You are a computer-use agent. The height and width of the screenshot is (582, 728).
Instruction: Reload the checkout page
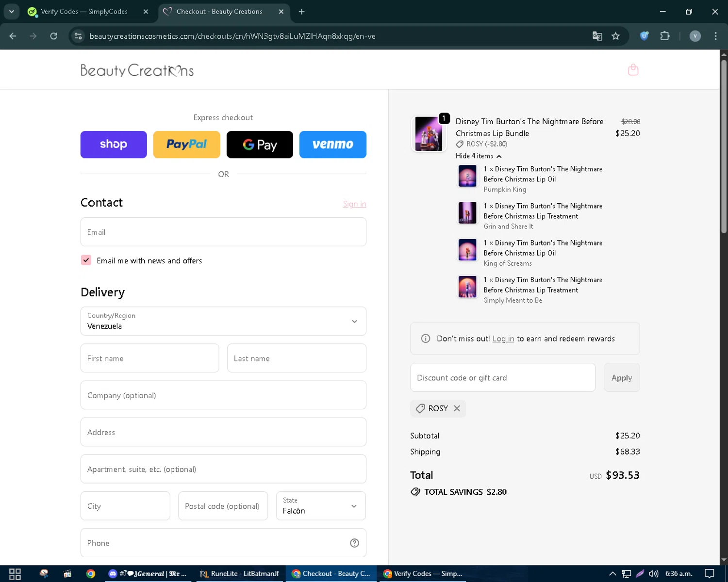point(53,36)
